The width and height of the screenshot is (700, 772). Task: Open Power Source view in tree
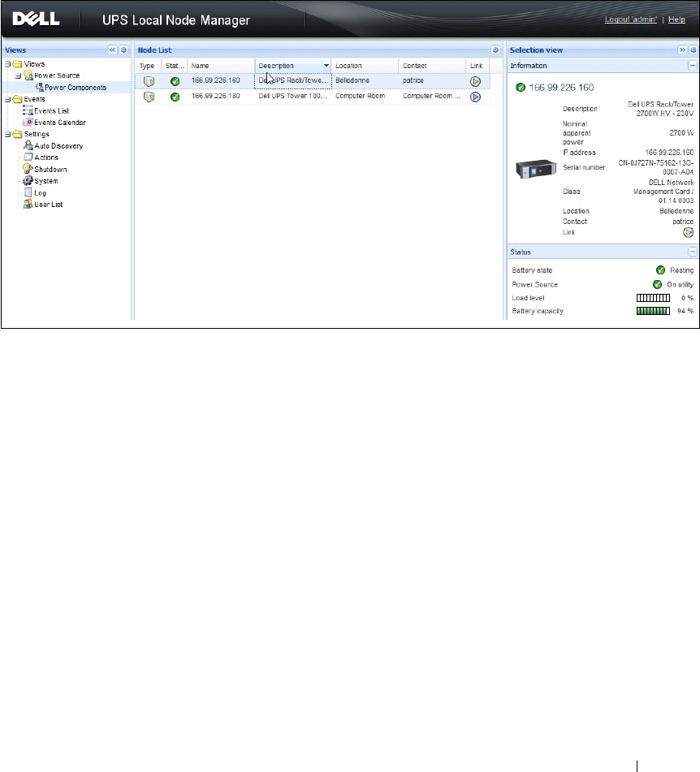coord(57,75)
